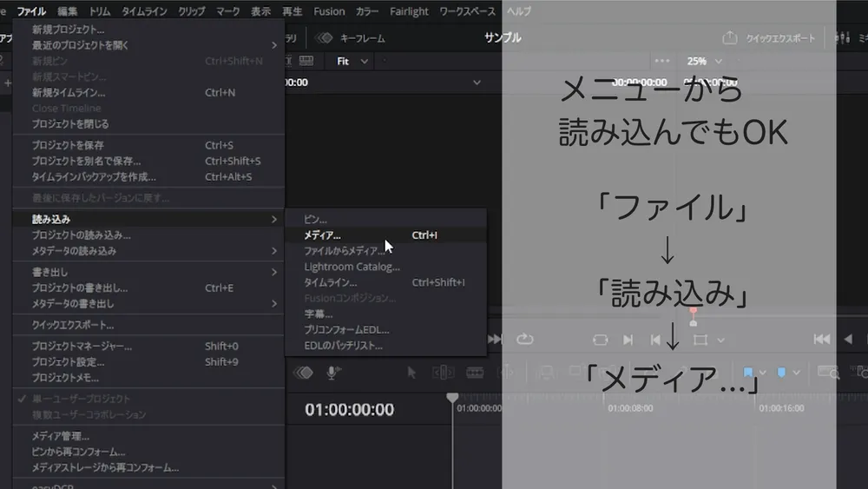Expand the flag color chevron
Screen dimensions: 868x489
[x=763, y=373]
